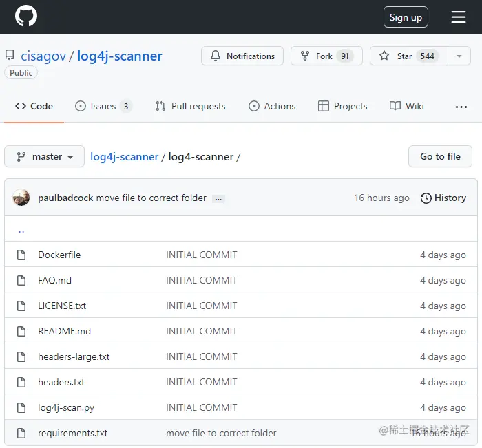Click commit message in requirements.txt row
Image resolution: width=482 pixels, height=448 pixels.
(x=221, y=434)
